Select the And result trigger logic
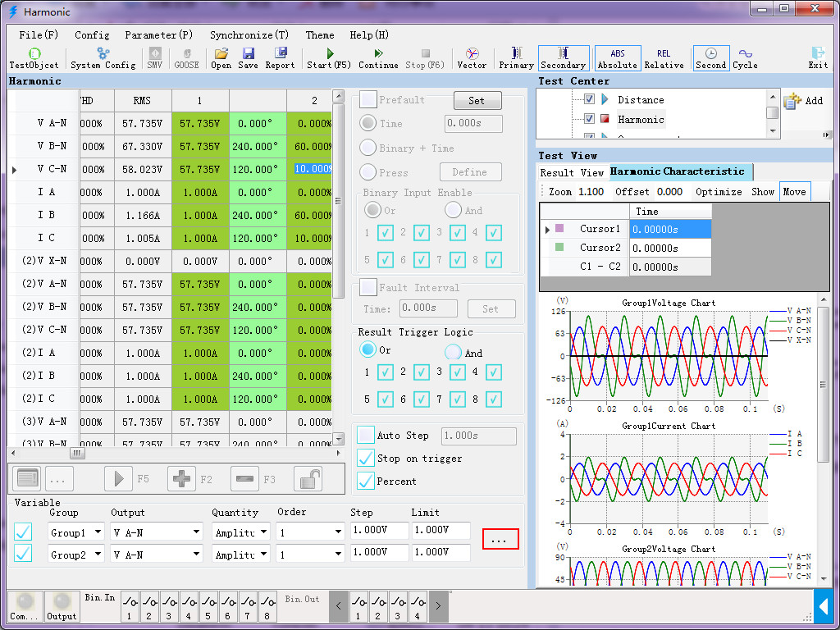The width and height of the screenshot is (840, 630). click(453, 353)
